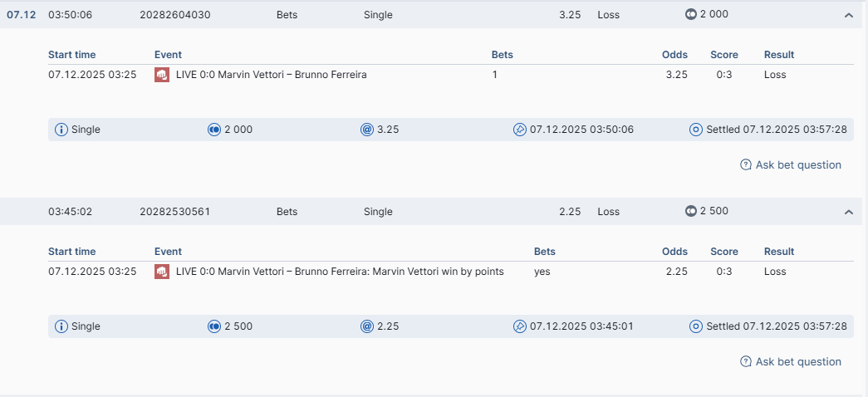Viewport: 868px width, 397px height.
Task: Click the placed-time icon beside 07.12.2025 03:50:06
Action: [520, 130]
